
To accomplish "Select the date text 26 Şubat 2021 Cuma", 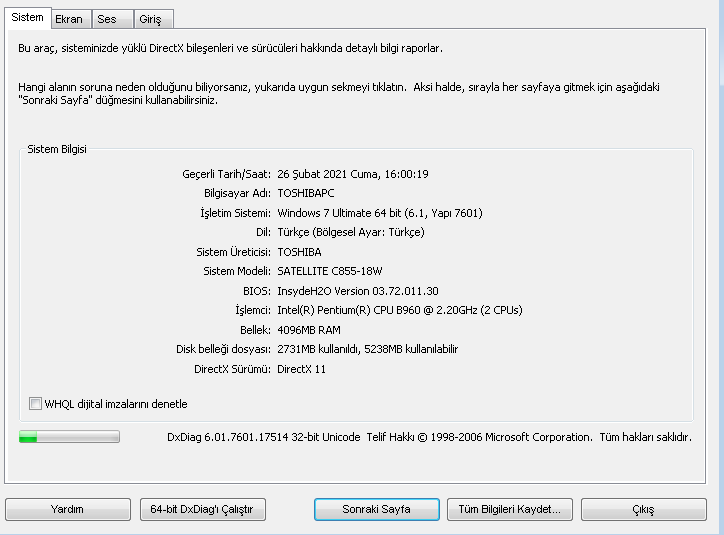I will (x=328, y=174).
